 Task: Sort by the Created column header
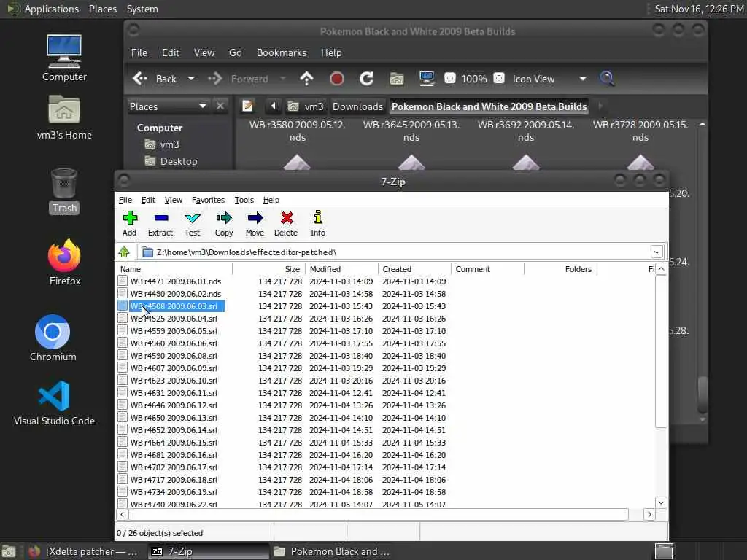pos(414,269)
